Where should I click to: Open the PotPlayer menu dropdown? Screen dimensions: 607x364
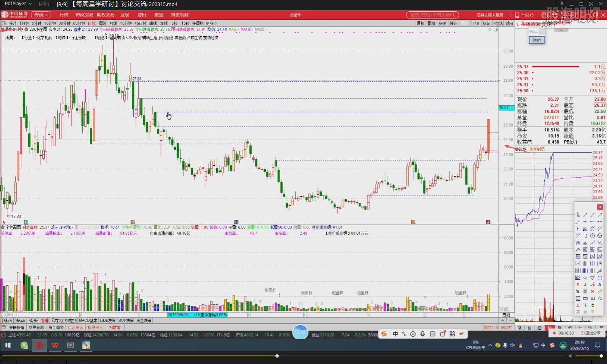(18, 4)
